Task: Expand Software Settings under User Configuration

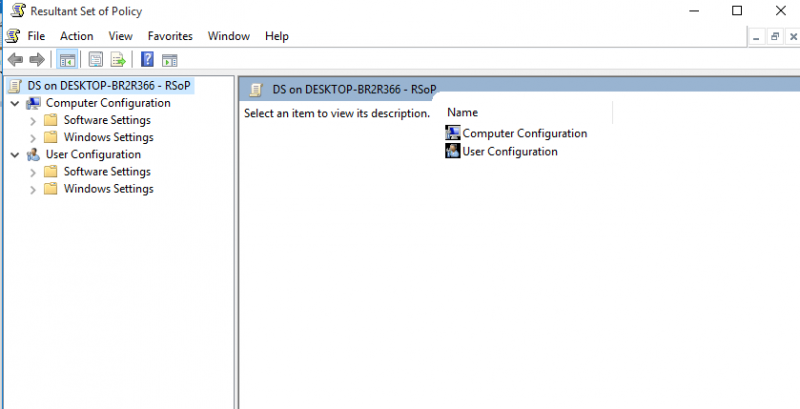Action: point(33,172)
